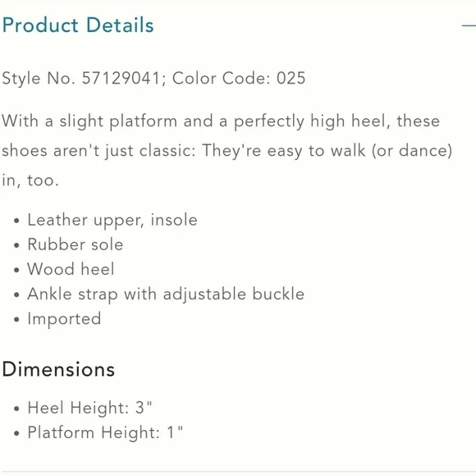Click the word 'Details' in the heading
This screenshot has width=476, height=475.
pyautogui.click(x=120, y=25)
